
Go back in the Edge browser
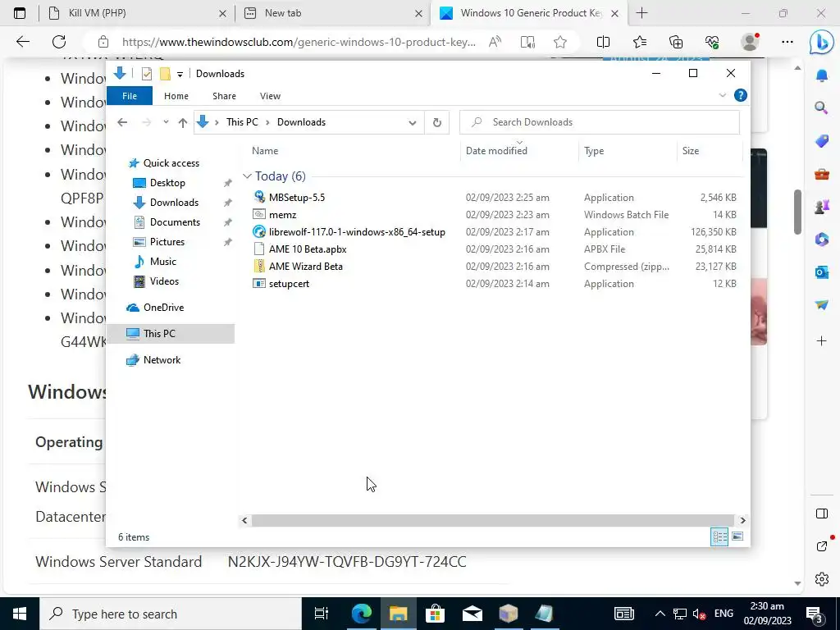point(22,42)
